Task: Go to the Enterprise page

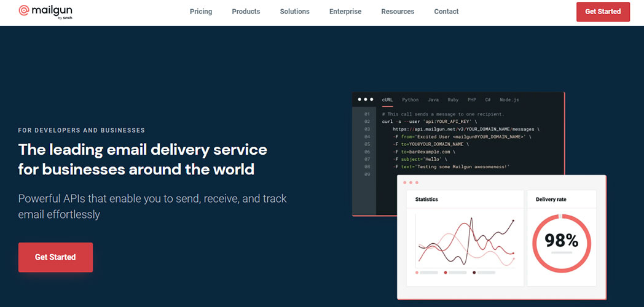Action: 345,12
